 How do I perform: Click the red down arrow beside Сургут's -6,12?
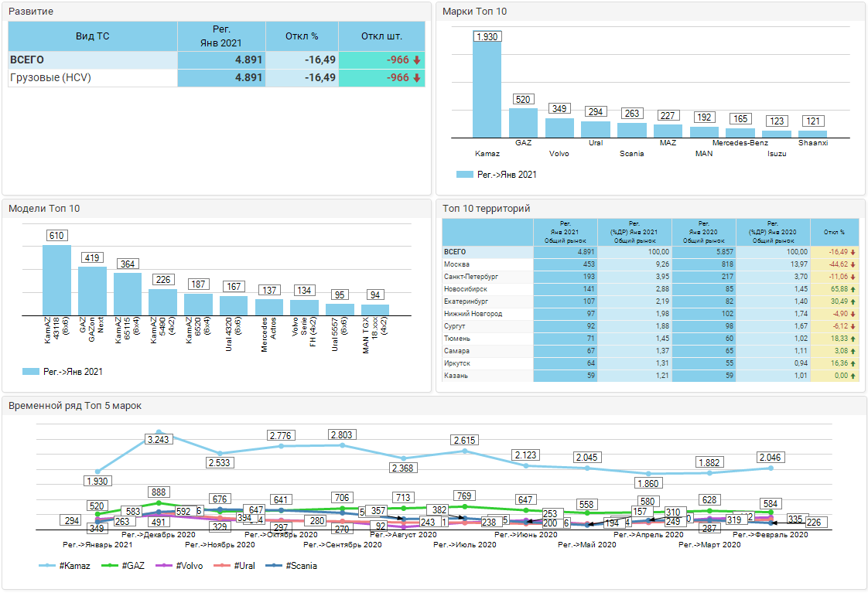pos(853,326)
